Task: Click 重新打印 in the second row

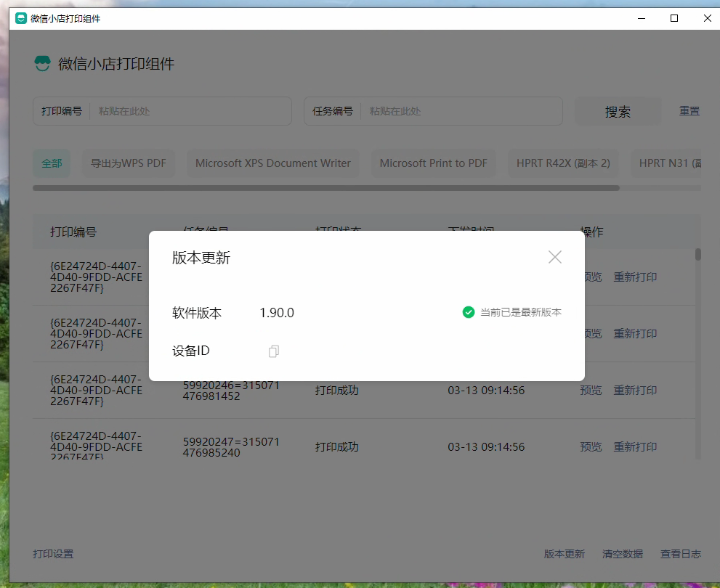Action: tap(635, 333)
